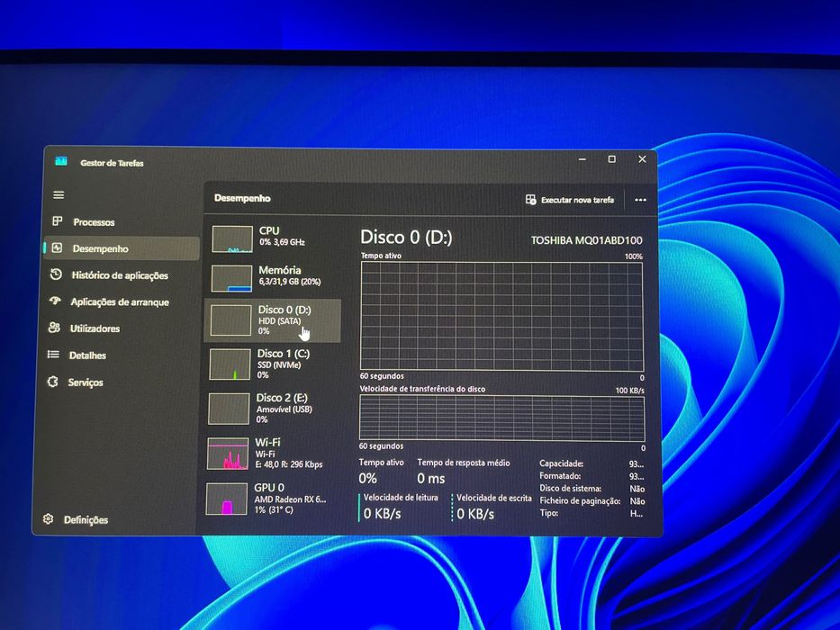Click the Executar nova tarefa icon
The height and width of the screenshot is (630, 840).
pyautogui.click(x=530, y=199)
